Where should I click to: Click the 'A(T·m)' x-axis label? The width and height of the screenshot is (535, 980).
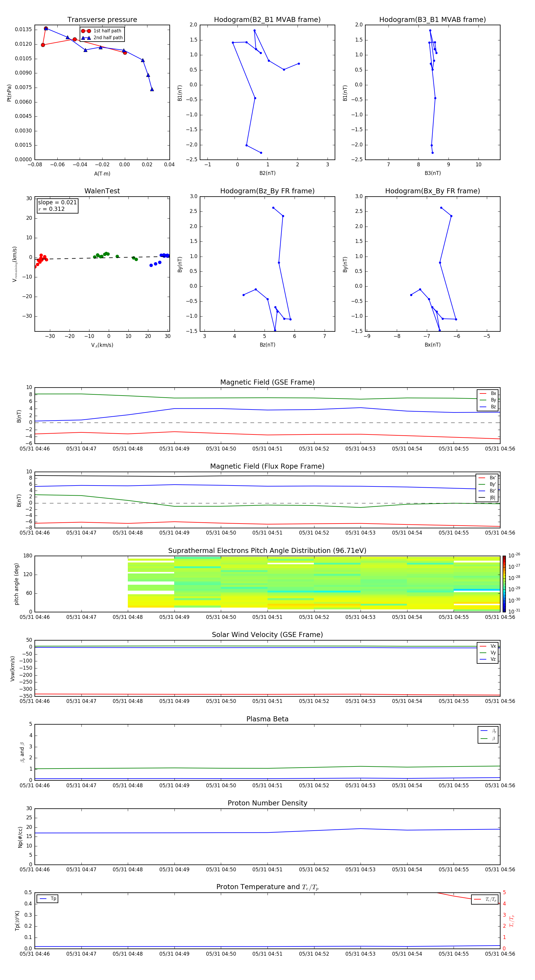(x=102, y=173)
